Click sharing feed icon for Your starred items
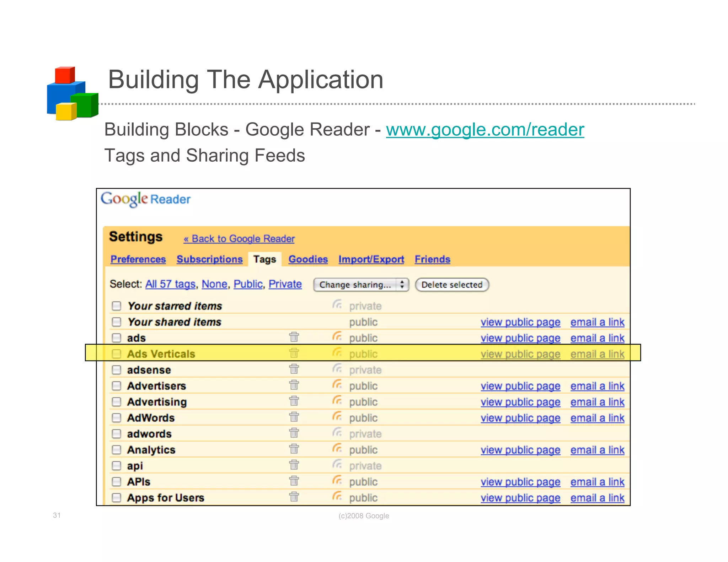The image size is (728, 562). point(337,304)
